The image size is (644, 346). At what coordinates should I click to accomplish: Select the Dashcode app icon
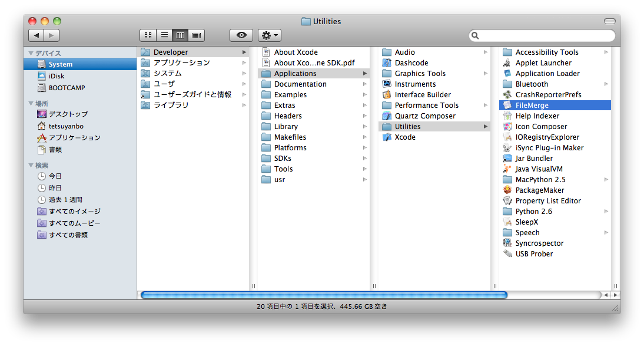(387, 63)
